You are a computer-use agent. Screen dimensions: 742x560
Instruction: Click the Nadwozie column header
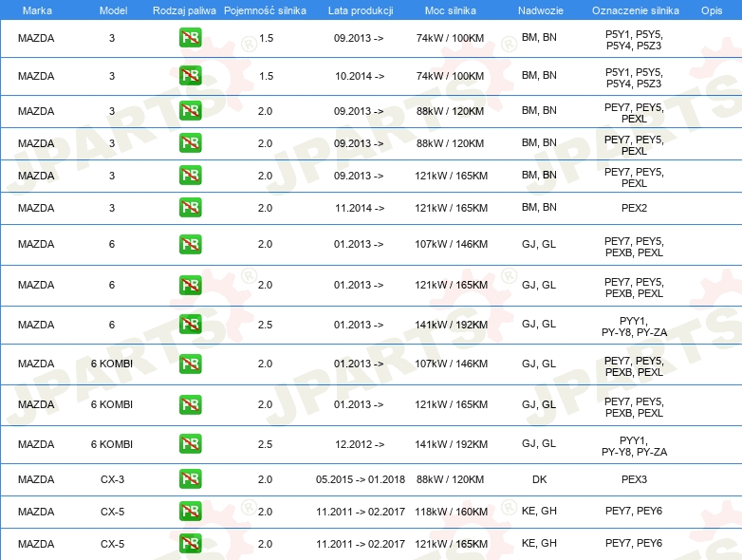[541, 10]
